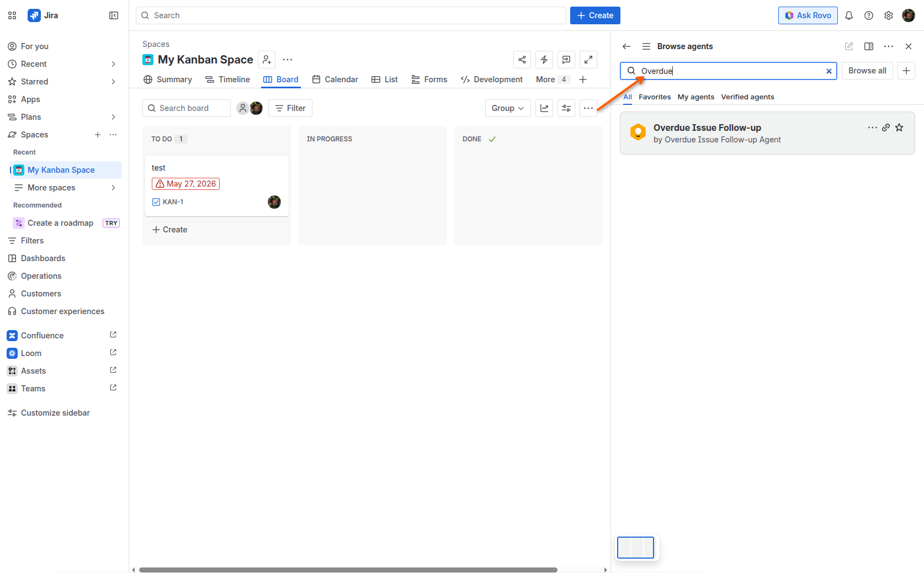Open the Forms tab

429,79
